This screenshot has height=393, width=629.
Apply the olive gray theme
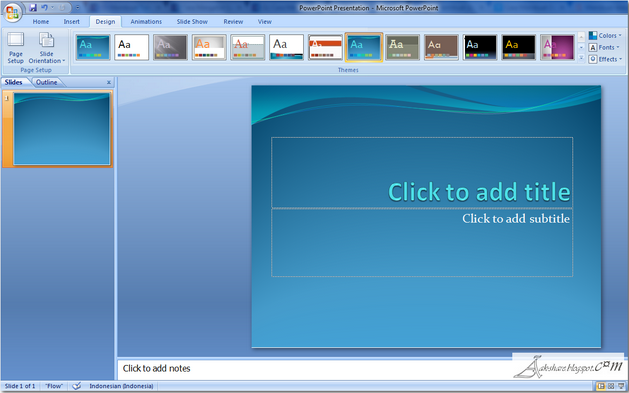tap(402, 47)
